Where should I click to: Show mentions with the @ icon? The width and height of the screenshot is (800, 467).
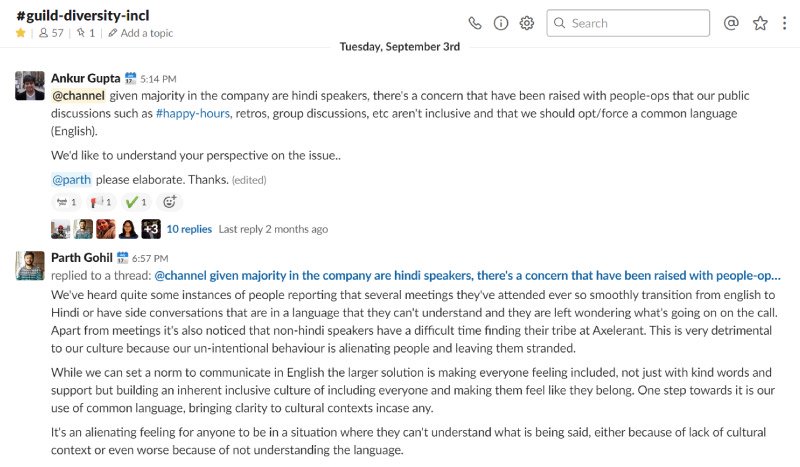pyautogui.click(x=731, y=23)
